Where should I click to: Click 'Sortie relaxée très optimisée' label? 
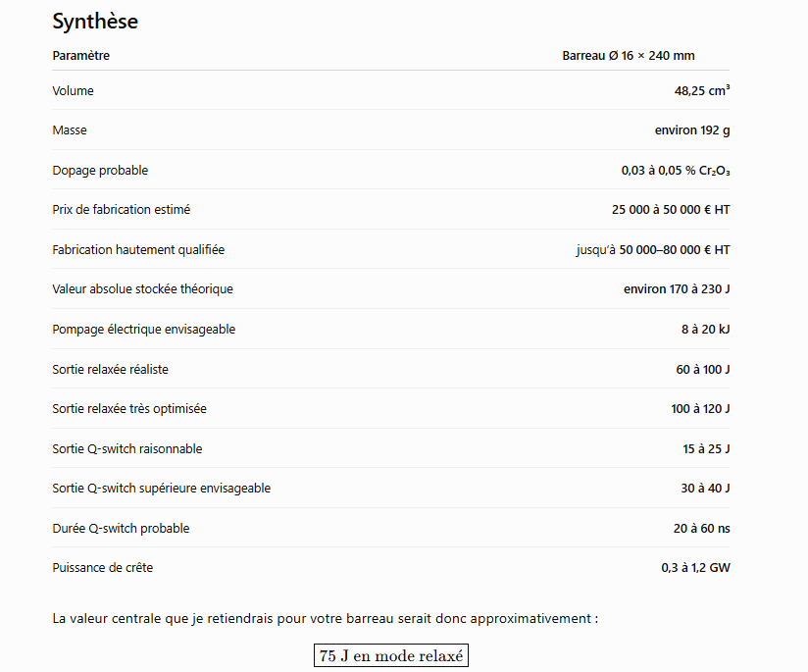coord(129,409)
